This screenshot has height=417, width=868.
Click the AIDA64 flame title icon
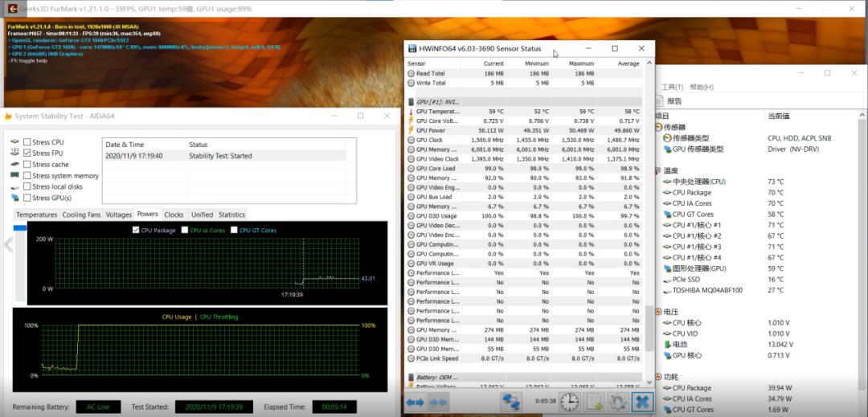coord(8,117)
